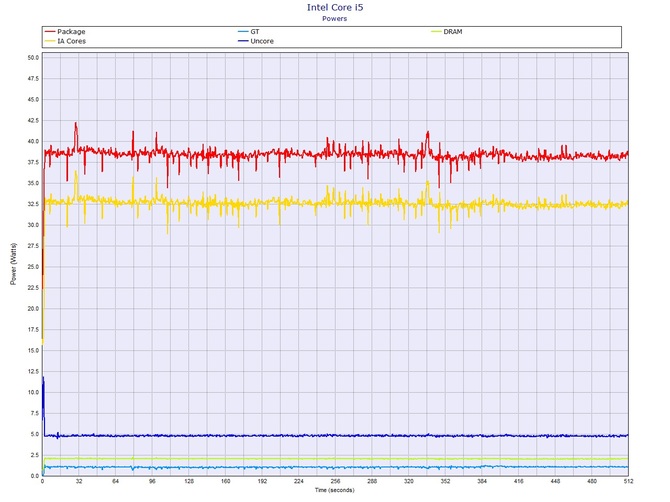
Task: Click the 512 tick on the time axis
Action: coord(628,481)
